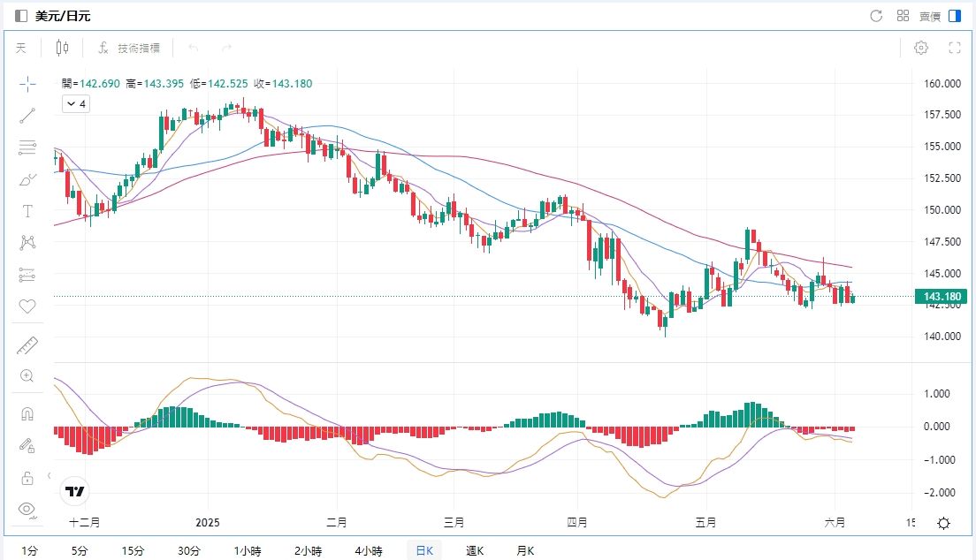
Task: Click the refresh button at top right
Action: (877, 16)
